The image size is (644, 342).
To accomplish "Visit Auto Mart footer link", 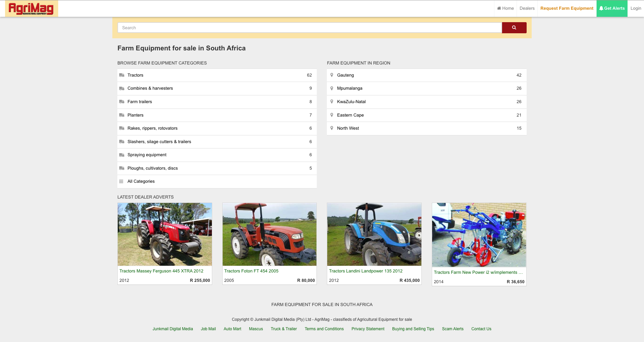I will (x=232, y=329).
